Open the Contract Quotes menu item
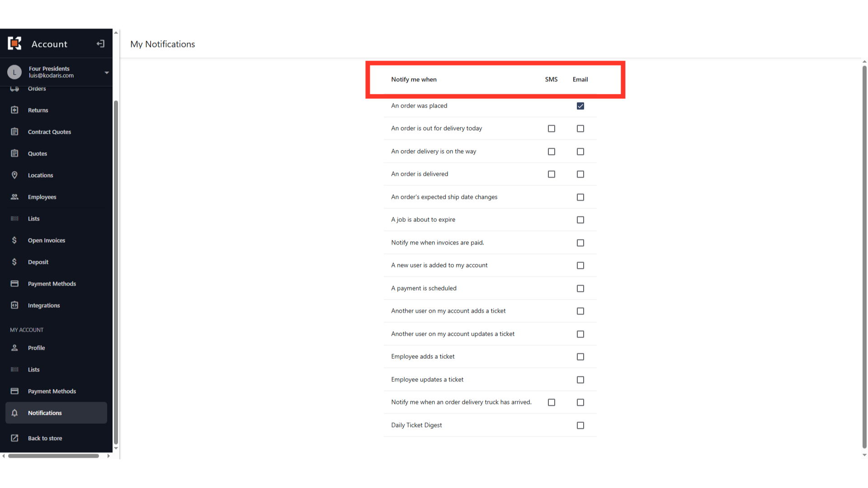This screenshot has width=868, height=488. (x=49, y=132)
